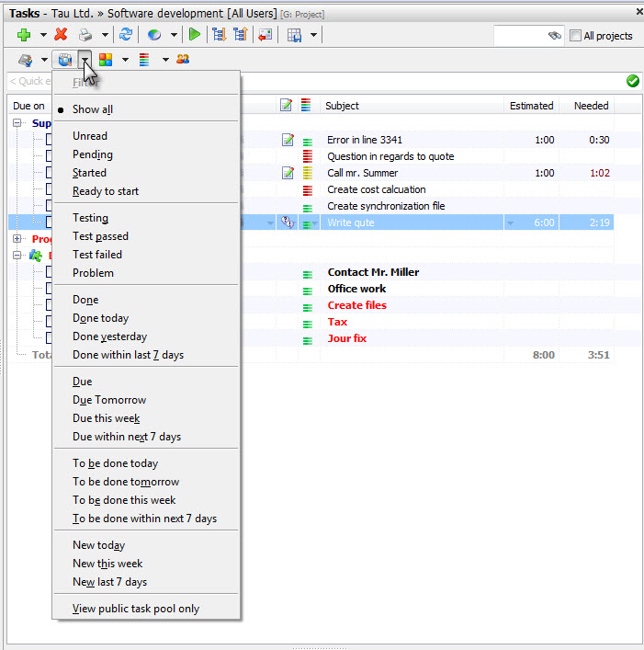Choose Unread from the filter menu

pyautogui.click(x=90, y=136)
